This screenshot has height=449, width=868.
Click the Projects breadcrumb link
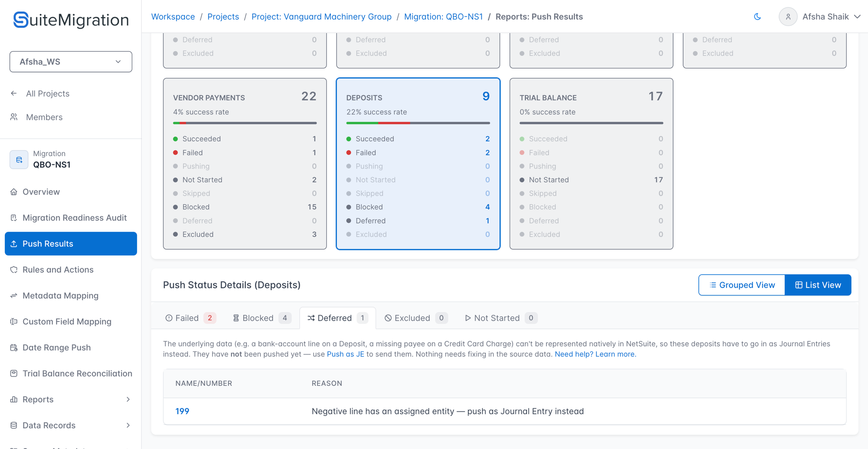(223, 16)
